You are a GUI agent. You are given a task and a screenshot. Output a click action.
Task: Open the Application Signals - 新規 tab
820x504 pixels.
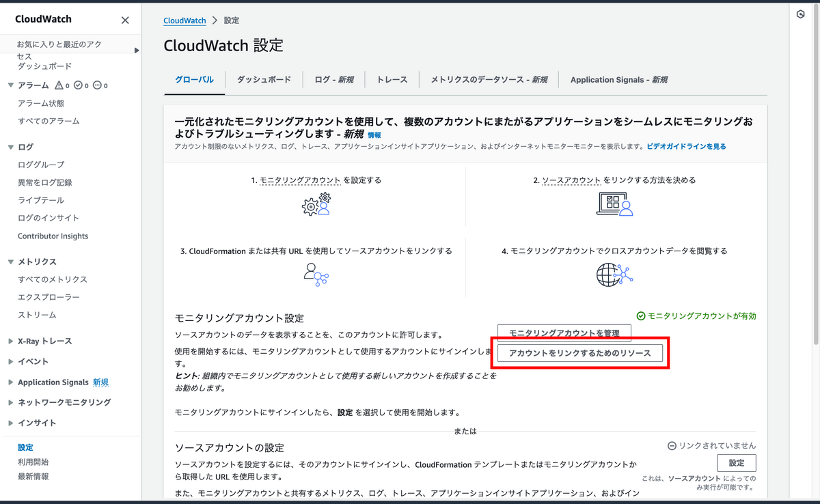click(x=618, y=80)
